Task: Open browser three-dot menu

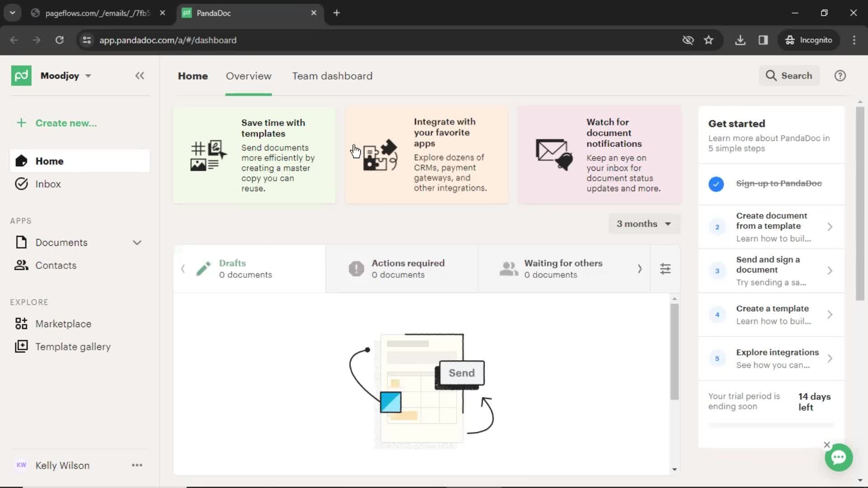Action: click(854, 40)
